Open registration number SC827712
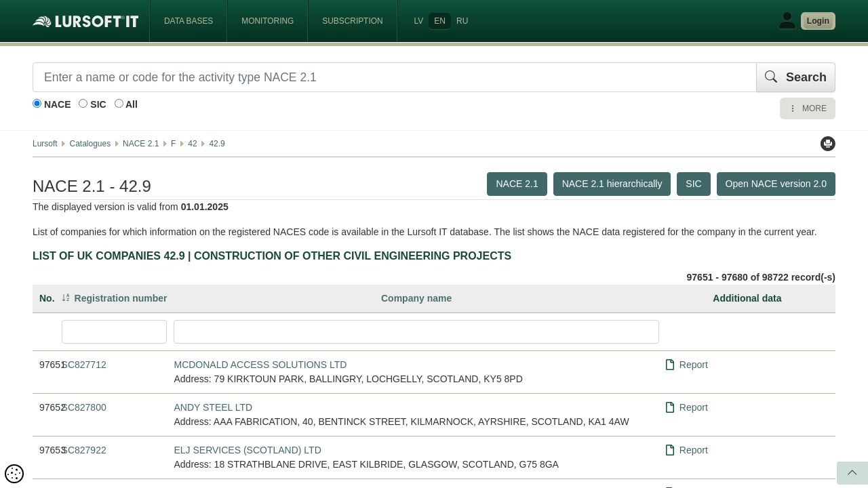Image resolution: width=868 pixels, height=488 pixels. tap(85, 365)
